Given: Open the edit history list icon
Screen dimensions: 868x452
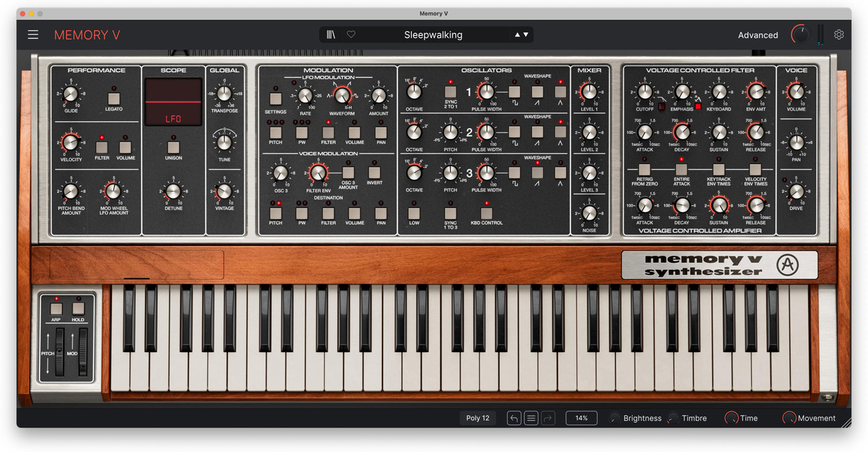Looking at the screenshot, I should coord(531,418).
